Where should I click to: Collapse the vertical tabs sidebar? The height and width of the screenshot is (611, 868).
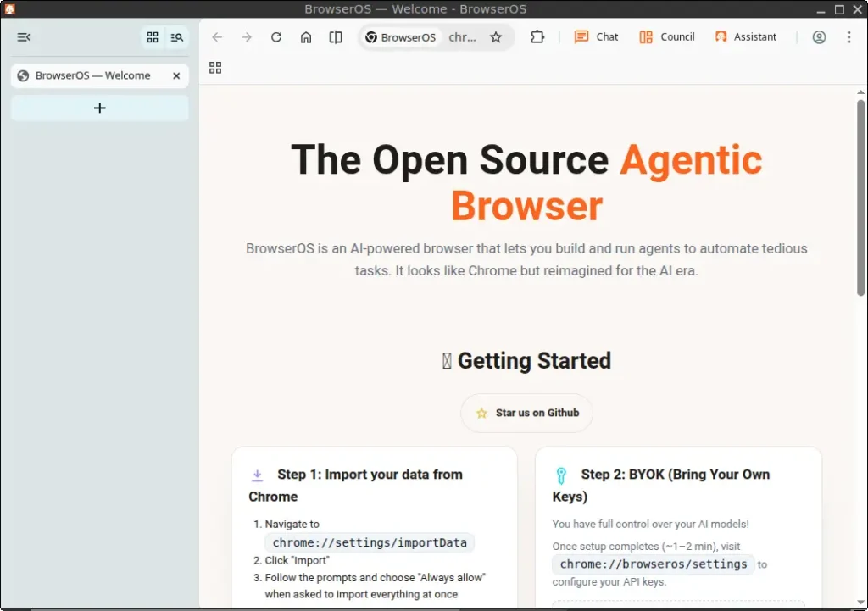(23, 37)
